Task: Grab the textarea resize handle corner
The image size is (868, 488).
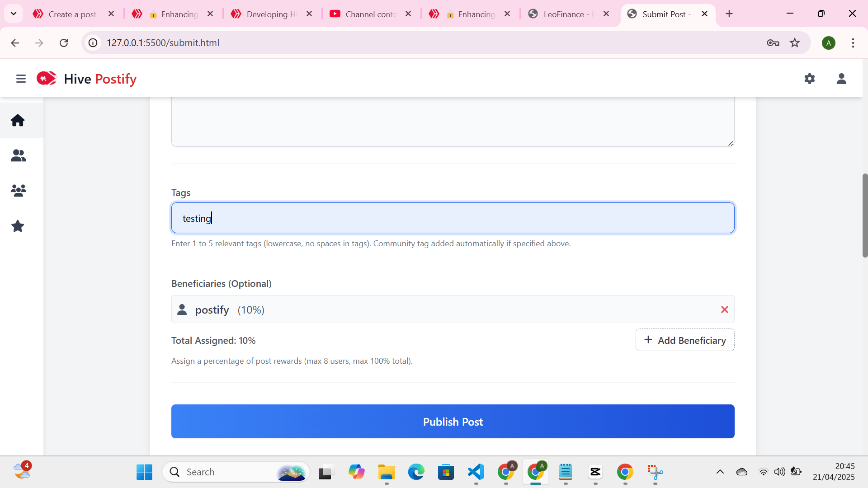Action: click(731, 143)
